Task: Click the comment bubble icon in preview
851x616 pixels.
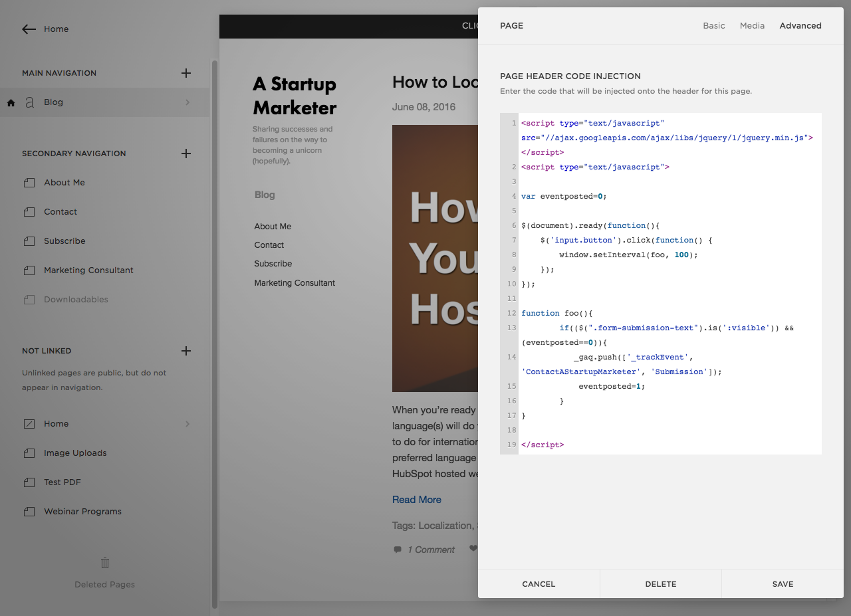Action: tap(398, 550)
